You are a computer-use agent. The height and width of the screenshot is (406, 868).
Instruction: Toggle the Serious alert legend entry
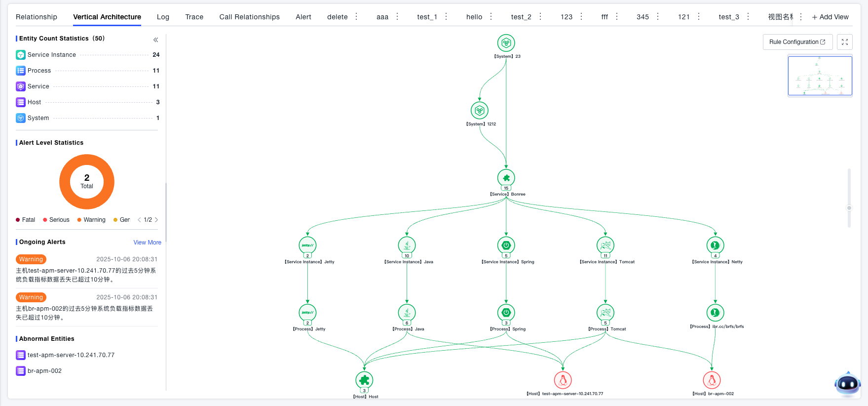pos(56,220)
